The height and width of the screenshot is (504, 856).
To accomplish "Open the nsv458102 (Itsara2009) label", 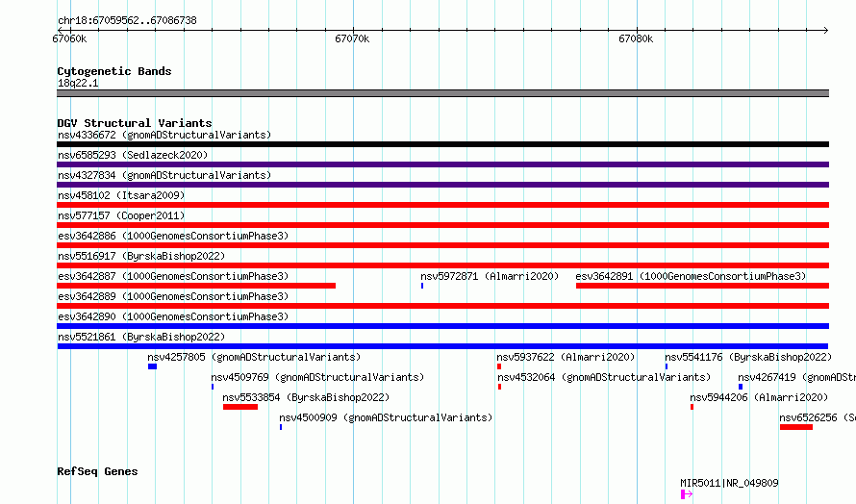I will 121,195.
